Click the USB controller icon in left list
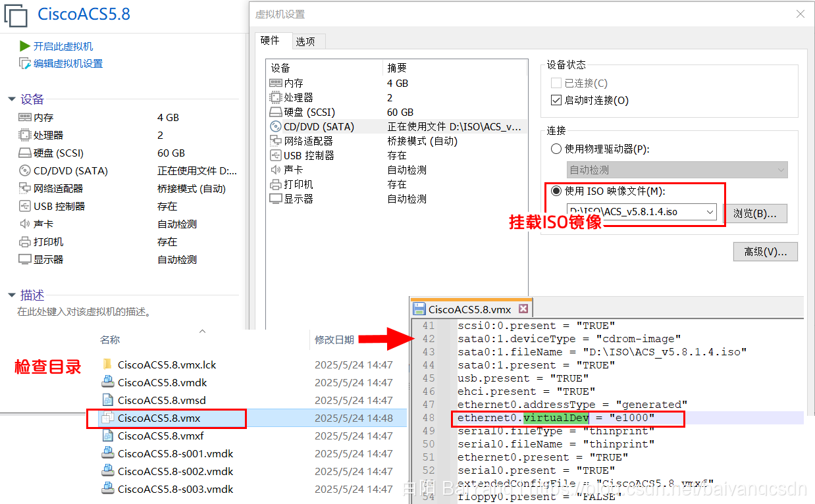 (x=25, y=206)
